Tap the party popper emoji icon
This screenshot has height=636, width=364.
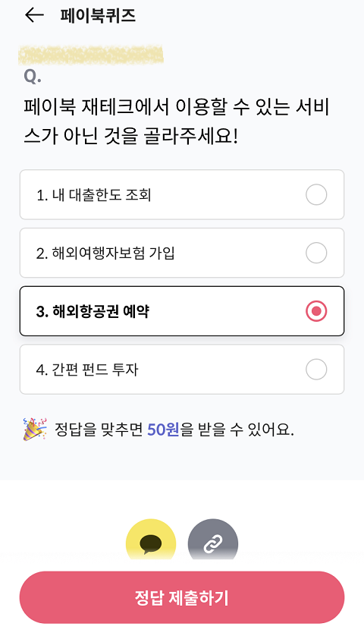pos(35,429)
